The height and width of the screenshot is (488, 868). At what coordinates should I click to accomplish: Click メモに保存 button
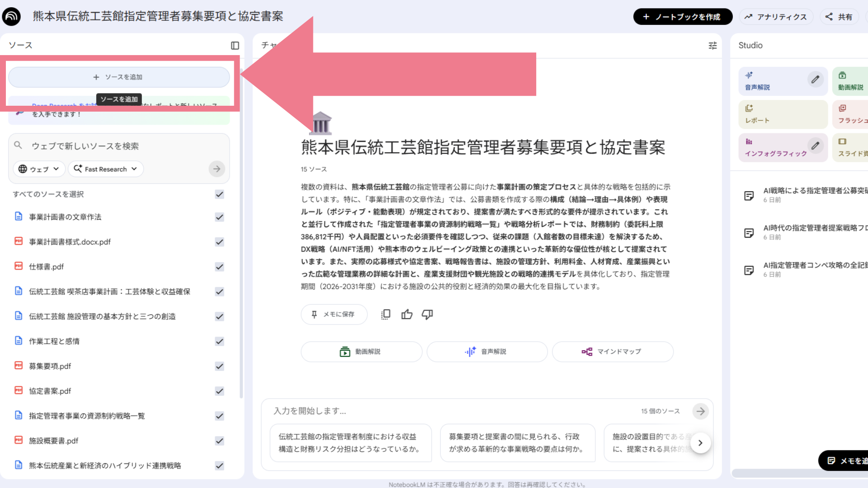coord(334,314)
